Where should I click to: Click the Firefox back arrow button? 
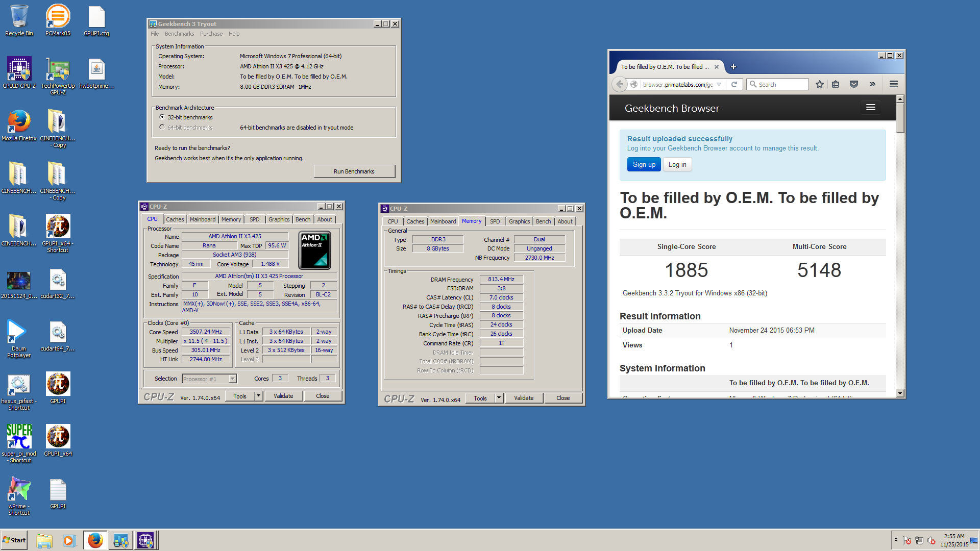click(620, 84)
